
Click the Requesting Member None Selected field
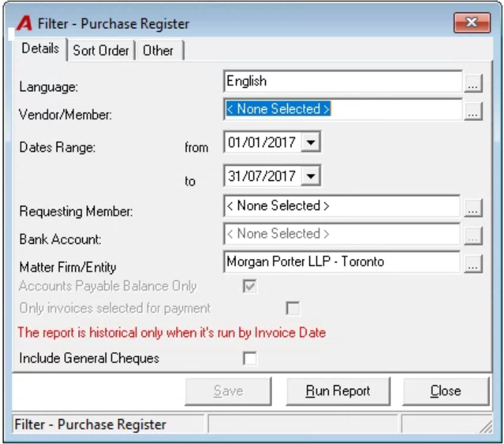click(341, 206)
